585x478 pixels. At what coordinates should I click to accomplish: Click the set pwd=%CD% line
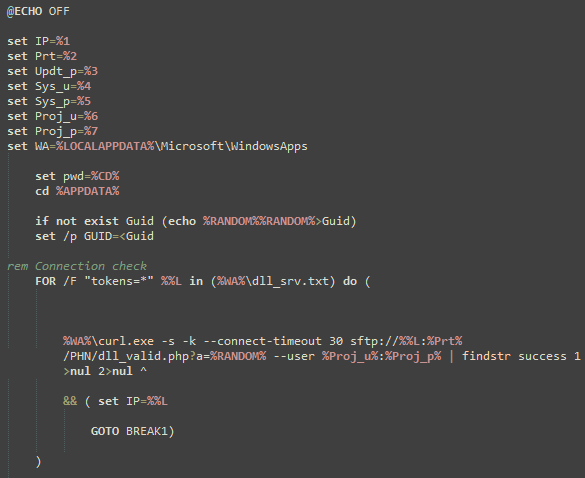(x=77, y=176)
